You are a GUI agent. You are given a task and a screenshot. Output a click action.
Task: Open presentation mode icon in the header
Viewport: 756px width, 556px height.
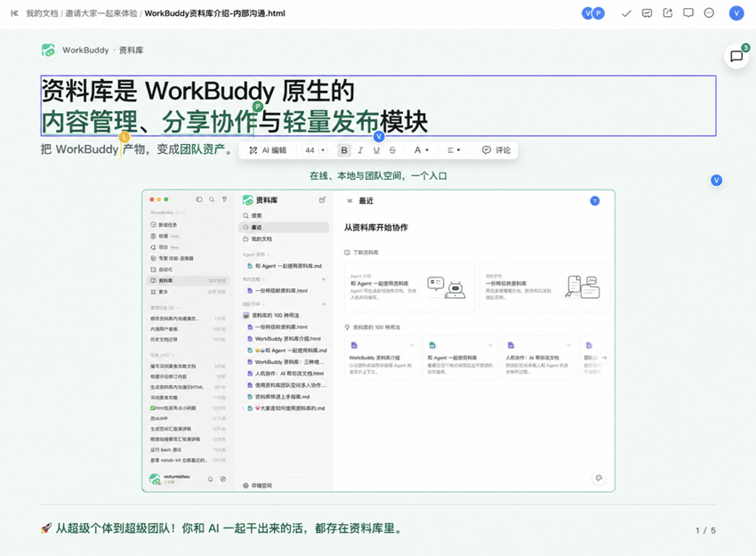pos(647,13)
